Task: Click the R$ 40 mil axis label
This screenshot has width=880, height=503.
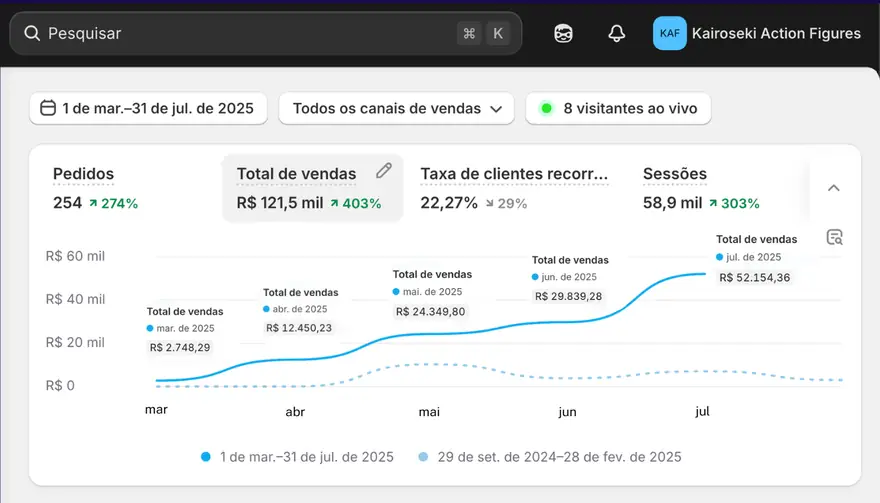Action: pos(75,299)
